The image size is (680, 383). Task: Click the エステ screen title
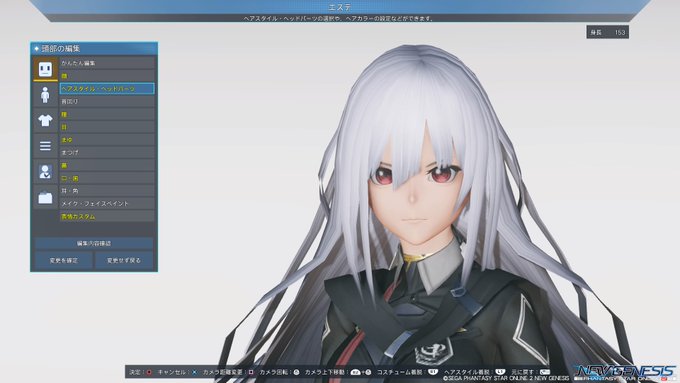pos(340,7)
